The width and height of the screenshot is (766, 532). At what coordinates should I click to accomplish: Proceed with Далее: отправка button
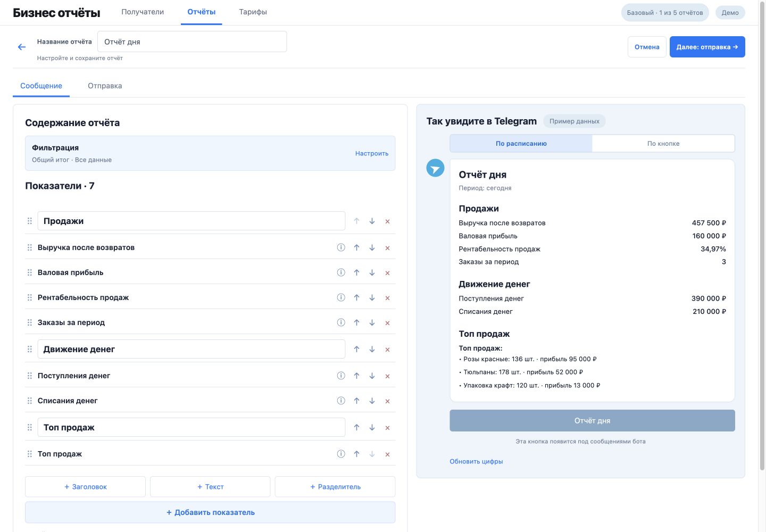click(x=707, y=47)
